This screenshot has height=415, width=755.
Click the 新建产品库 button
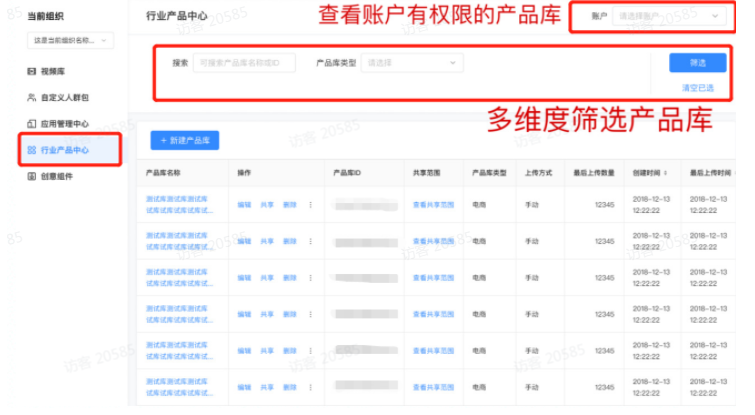(185, 141)
